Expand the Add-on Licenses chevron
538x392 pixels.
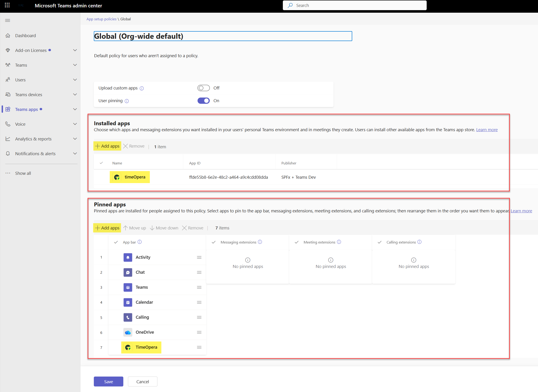pyautogui.click(x=75, y=50)
